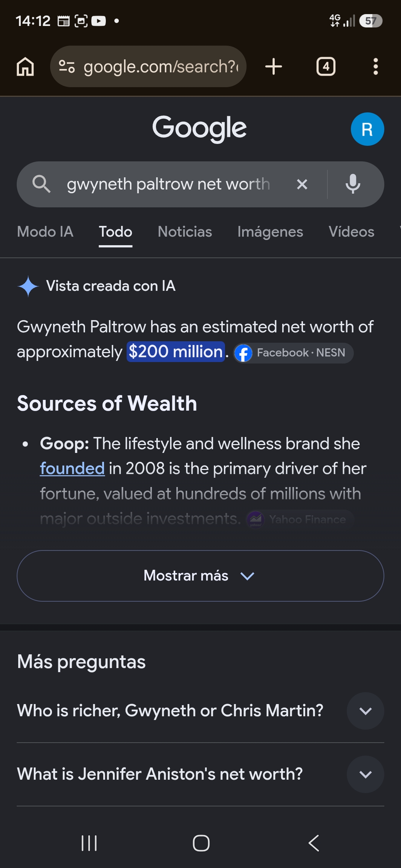Expand Jennifer Aniston's net worth question

(x=200, y=774)
